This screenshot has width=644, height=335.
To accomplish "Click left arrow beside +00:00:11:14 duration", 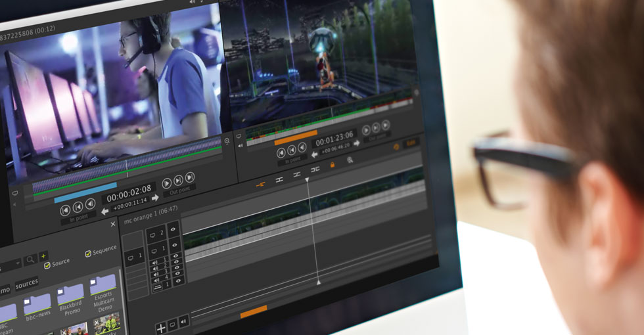I will coord(105,212).
